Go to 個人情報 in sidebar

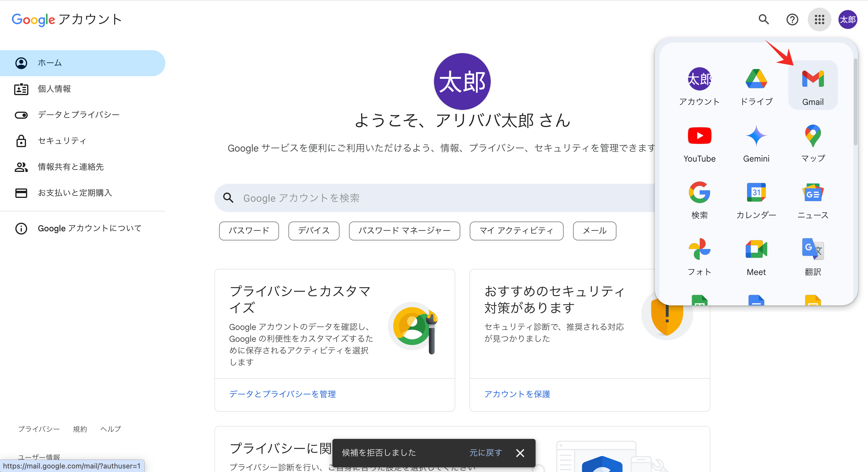coord(83,89)
